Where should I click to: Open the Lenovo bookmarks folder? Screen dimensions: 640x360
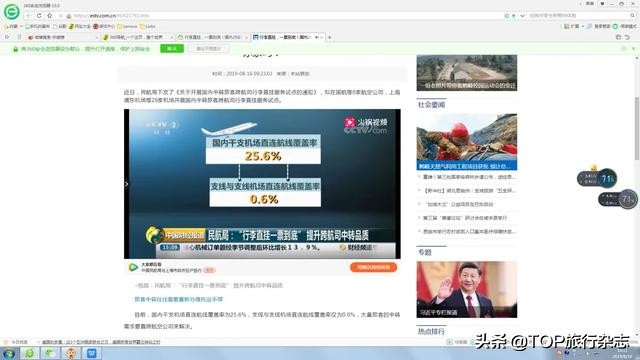tap(127, 26)
